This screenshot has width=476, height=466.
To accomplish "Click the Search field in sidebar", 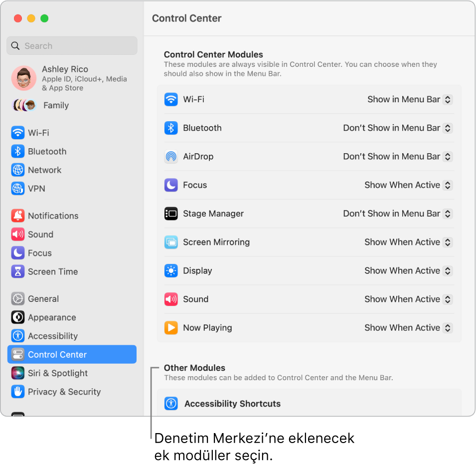I will tap(72, 46).
